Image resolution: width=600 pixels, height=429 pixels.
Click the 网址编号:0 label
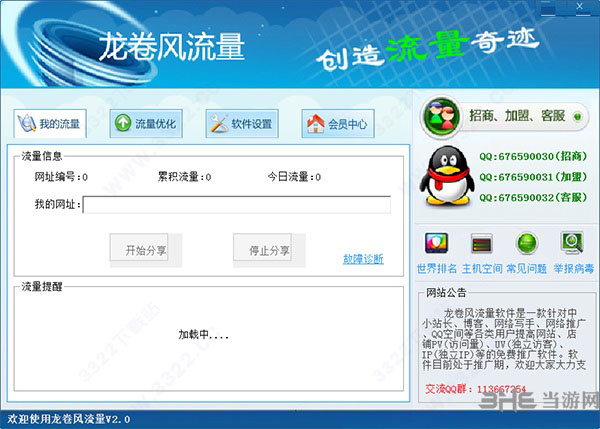tap(61, 177)
